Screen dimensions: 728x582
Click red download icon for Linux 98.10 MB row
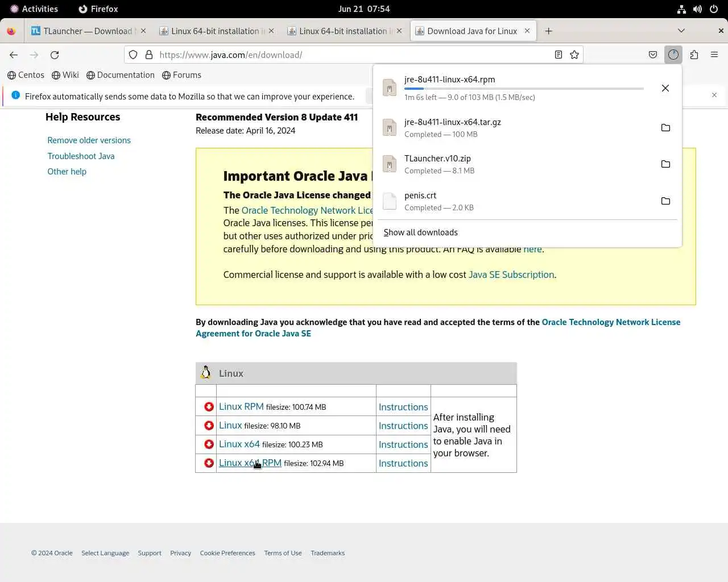[x=209, y=426]
